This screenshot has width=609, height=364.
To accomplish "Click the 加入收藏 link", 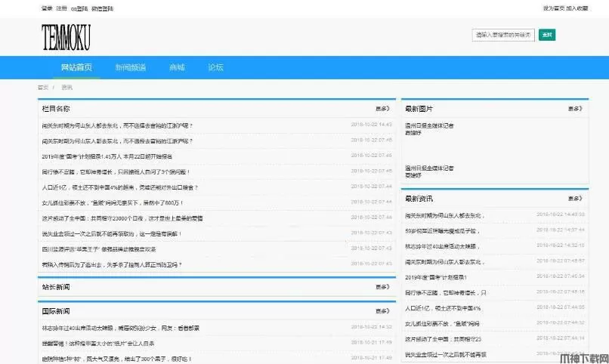I will click(x=577, y=8).
